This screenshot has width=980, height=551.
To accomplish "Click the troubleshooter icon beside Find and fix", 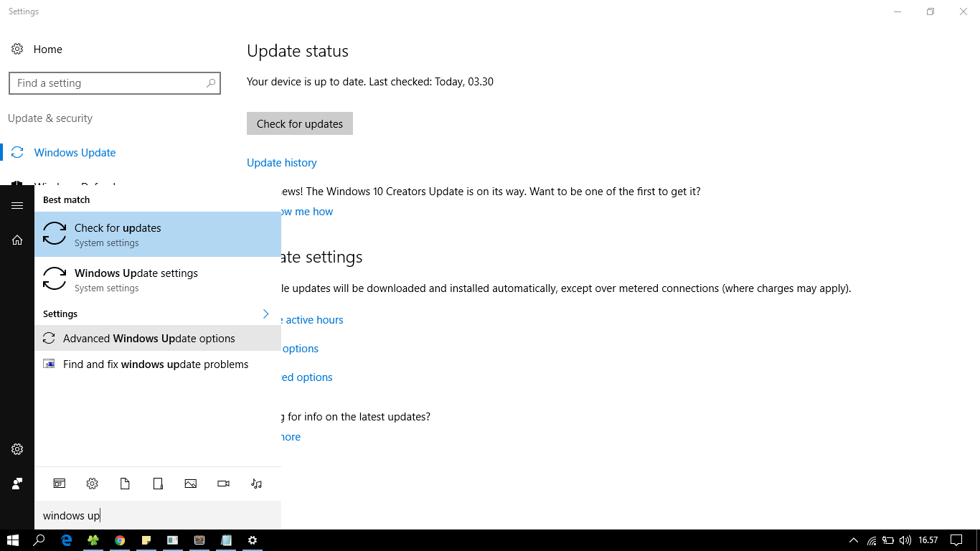I will (49, 364).
